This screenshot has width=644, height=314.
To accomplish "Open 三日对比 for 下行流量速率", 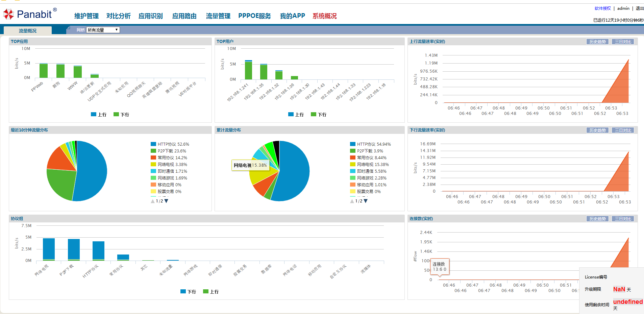I will pos(623,130).
